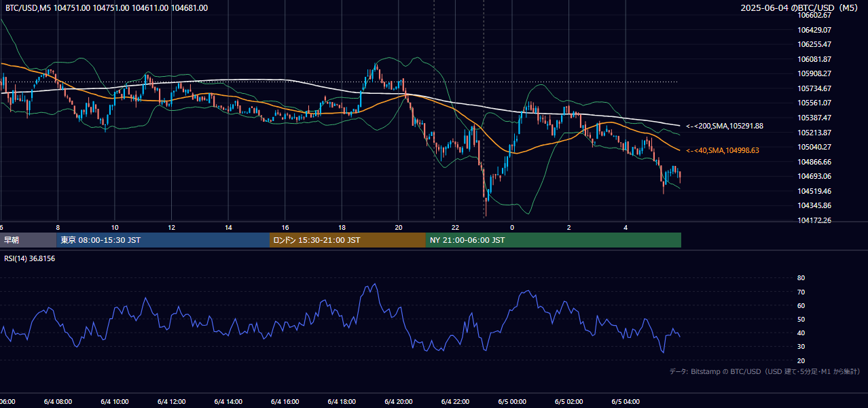Click the RSI 80 level label
This screenshot has width=868, height=408.
pyautogui.click(x=801, y=278)
